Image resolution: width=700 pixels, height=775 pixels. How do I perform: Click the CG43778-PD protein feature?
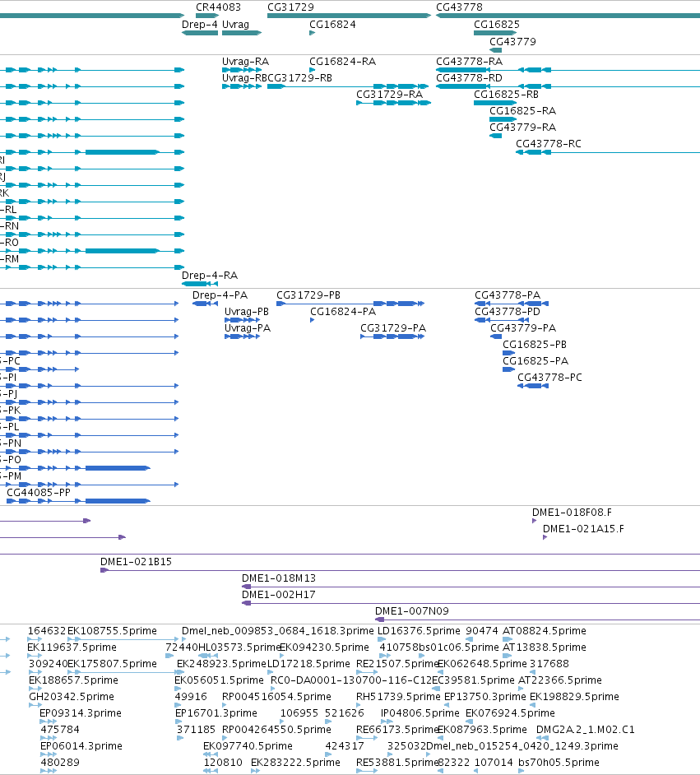(x=502, y=320)
